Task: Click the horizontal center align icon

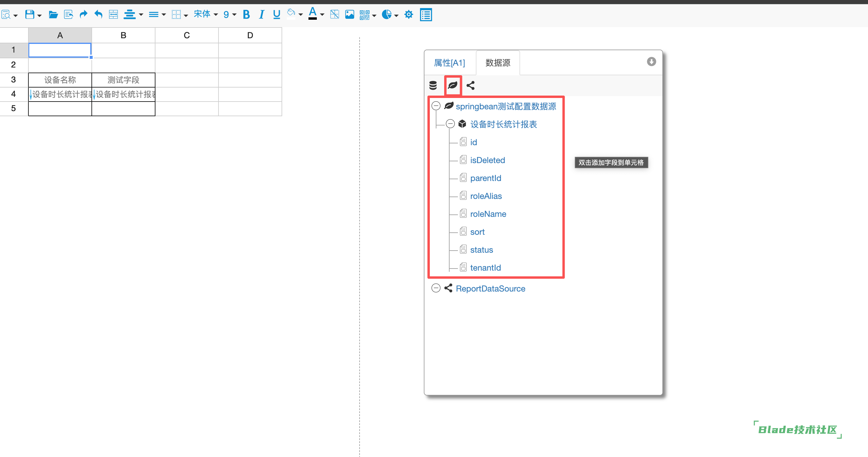Action: (129, 14)
